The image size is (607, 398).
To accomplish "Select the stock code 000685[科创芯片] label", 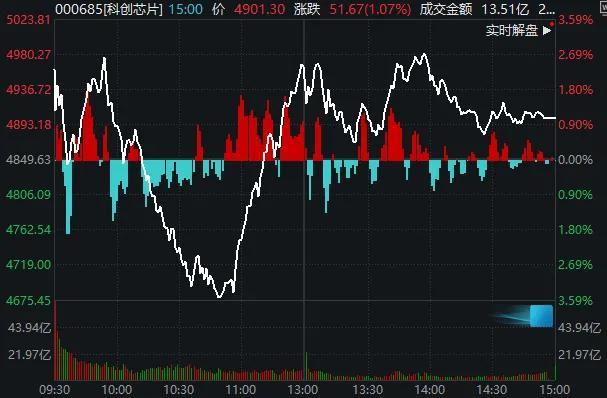I will click(x=109, y=9).
